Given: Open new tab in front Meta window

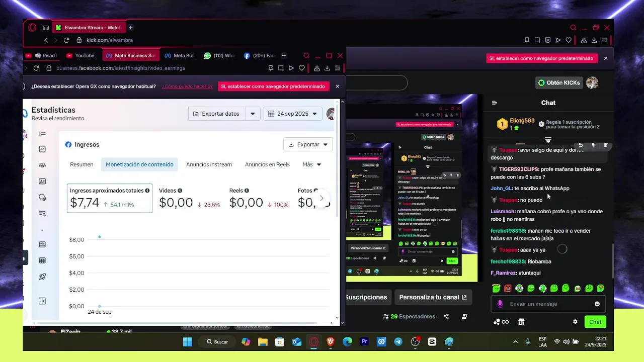Looking at the screenshot, I should point(284,55).
